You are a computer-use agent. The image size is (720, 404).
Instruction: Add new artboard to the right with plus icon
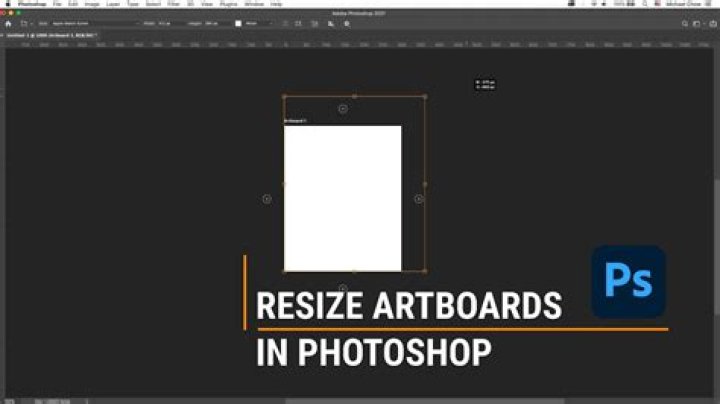[419, 199]
